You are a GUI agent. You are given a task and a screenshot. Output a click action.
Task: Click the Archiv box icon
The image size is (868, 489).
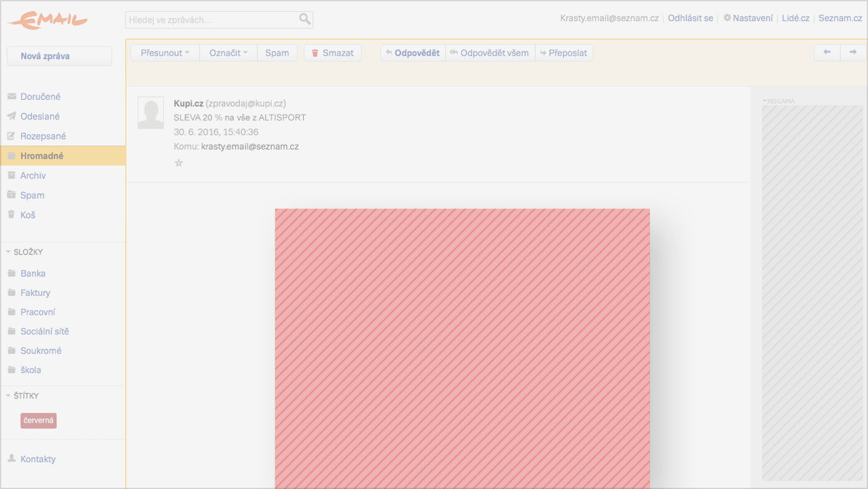[11, 176]
